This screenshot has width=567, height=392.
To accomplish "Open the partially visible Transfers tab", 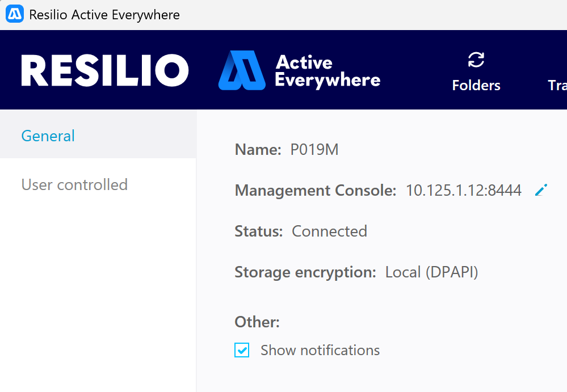I will (x=557, y=86).
